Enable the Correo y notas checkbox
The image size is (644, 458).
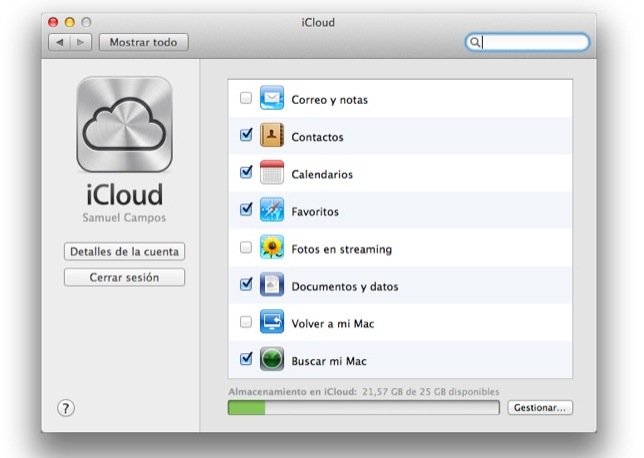[246, 99]
